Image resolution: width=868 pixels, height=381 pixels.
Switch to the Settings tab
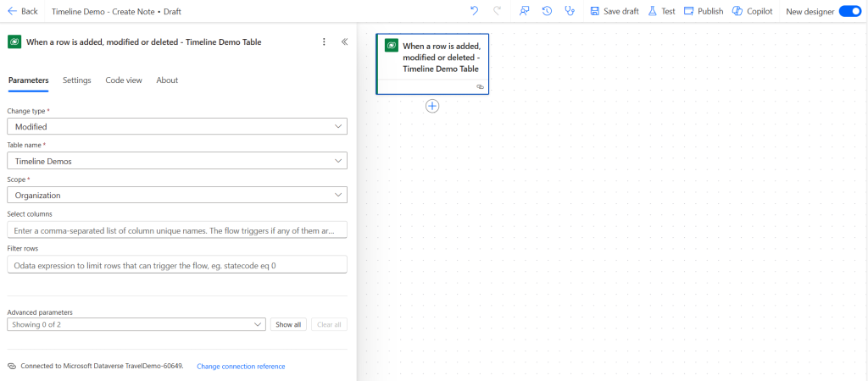coord(77,80)
